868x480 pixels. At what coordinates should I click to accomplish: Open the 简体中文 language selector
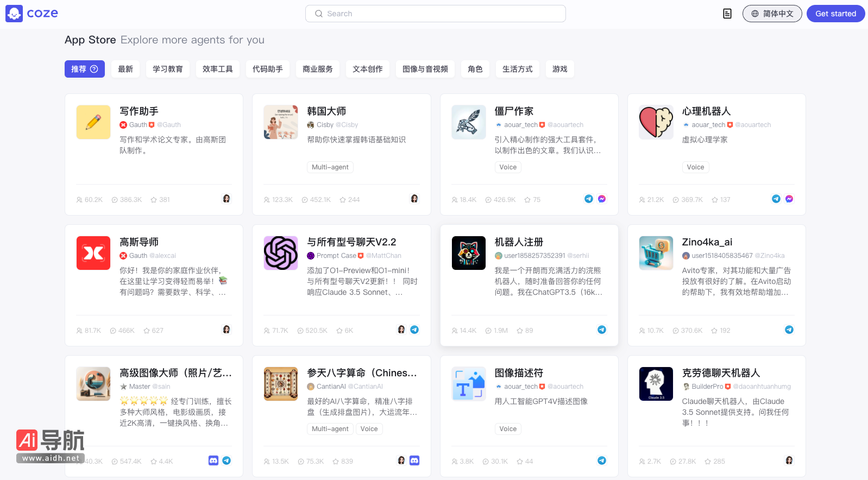pyautogui.click(x=772, y=14)
